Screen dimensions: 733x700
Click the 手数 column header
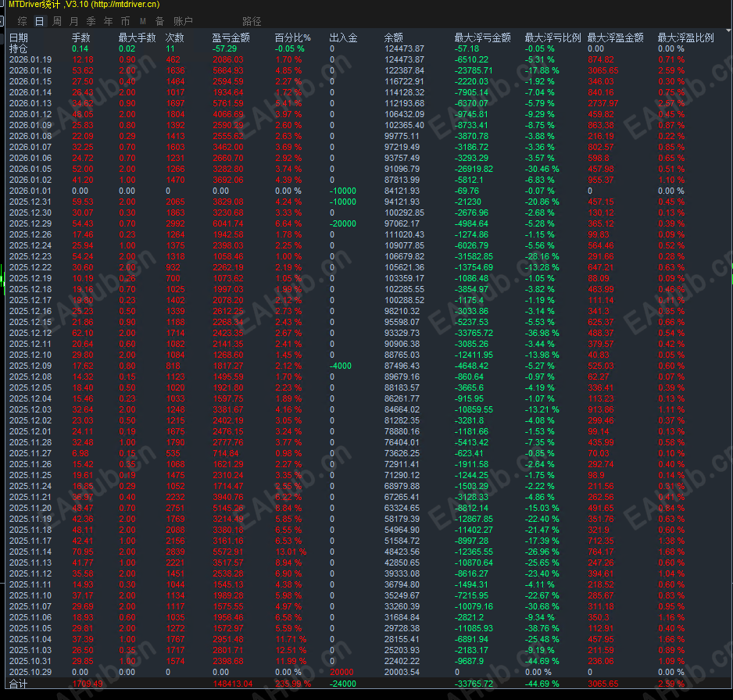point(80,37)
